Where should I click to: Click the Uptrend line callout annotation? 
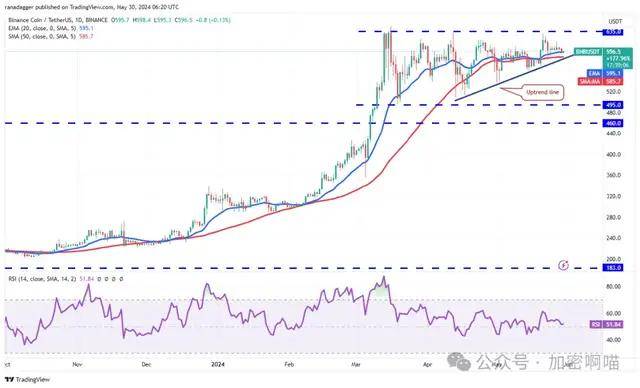[542, 93]
